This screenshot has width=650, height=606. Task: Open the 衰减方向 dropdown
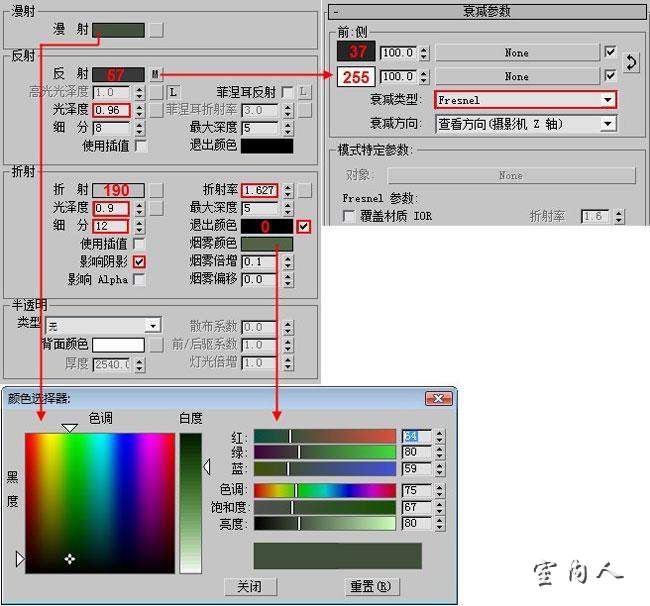526,124
